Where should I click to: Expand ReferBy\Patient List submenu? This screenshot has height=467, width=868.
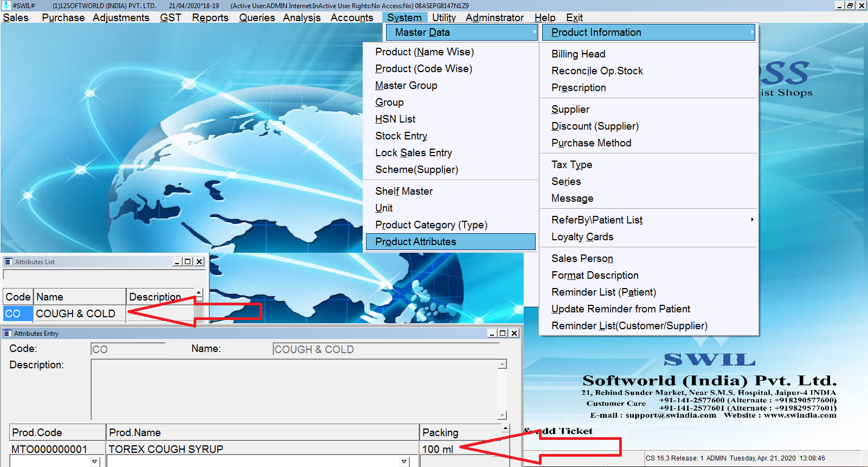tap(649, 220)
